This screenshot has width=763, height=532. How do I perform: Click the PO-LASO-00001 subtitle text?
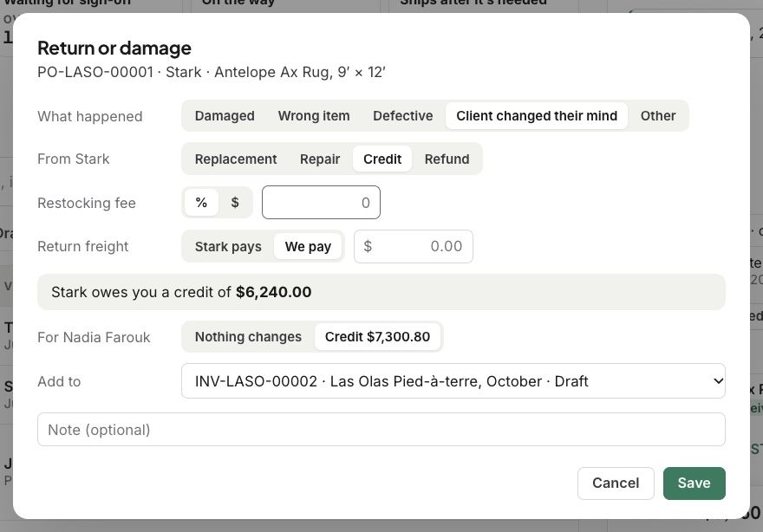coord(212,72)
